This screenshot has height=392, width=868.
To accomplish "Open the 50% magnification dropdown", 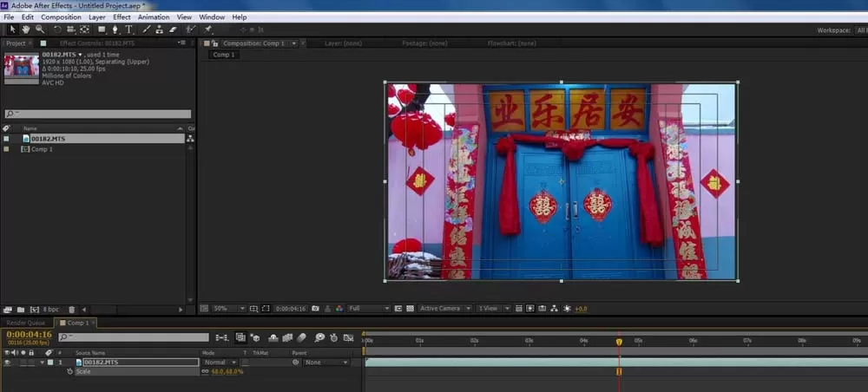I will (x=228, y=309).
